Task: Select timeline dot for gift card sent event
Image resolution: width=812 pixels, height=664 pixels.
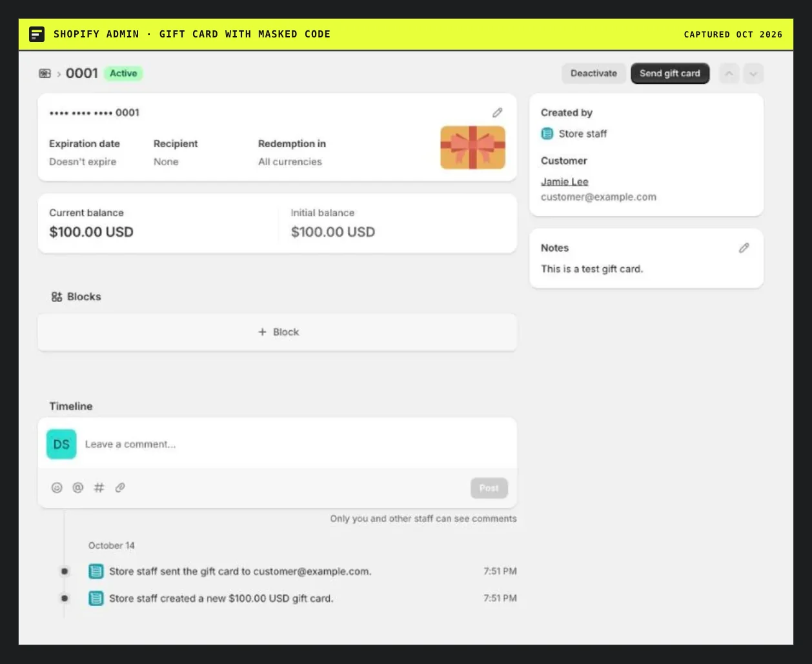Action: 65,571
